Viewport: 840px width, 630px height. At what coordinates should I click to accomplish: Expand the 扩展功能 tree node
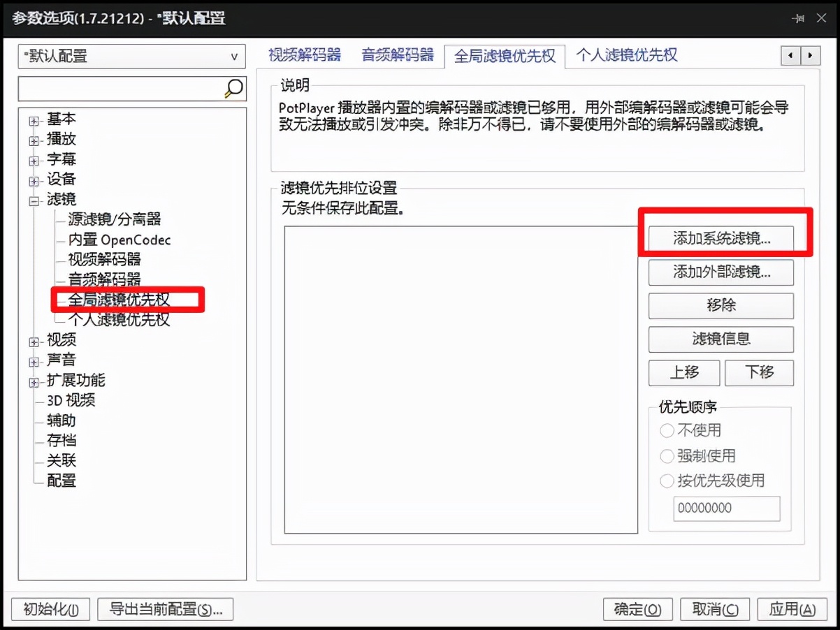(34, 381)
